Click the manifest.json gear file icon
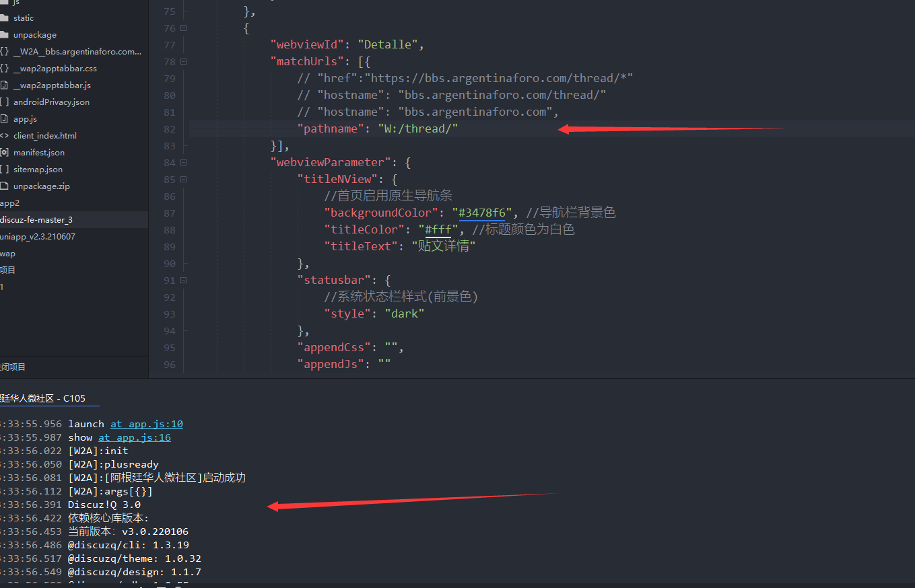The height and width of the screenshot is (588, 915). tap(4, 153)
